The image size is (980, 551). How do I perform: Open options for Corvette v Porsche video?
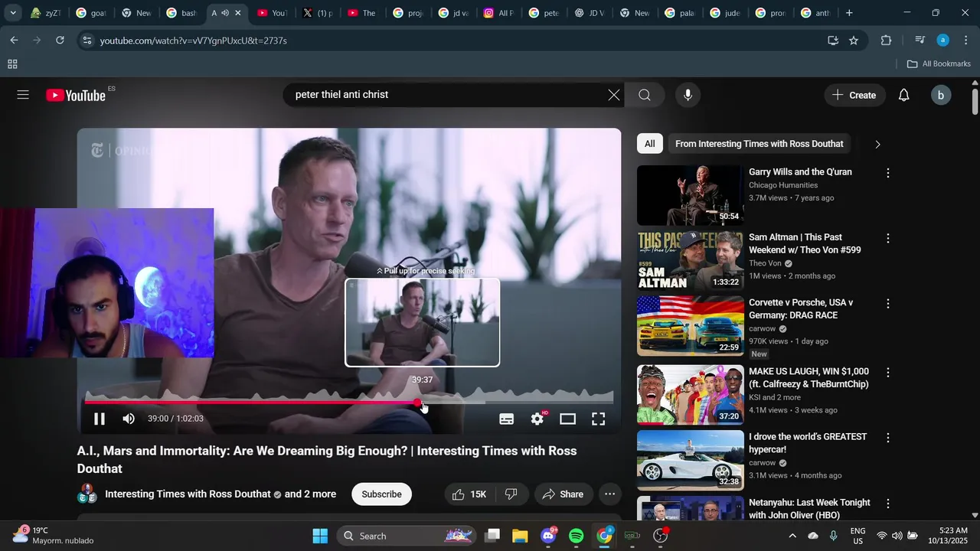tap(888, 304)
